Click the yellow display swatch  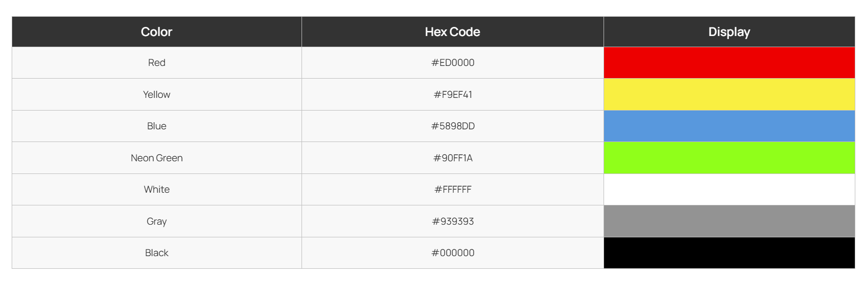(729, 94)
